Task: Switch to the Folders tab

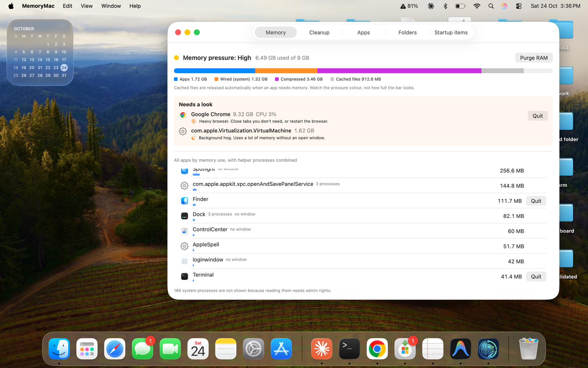Action: 408,32
